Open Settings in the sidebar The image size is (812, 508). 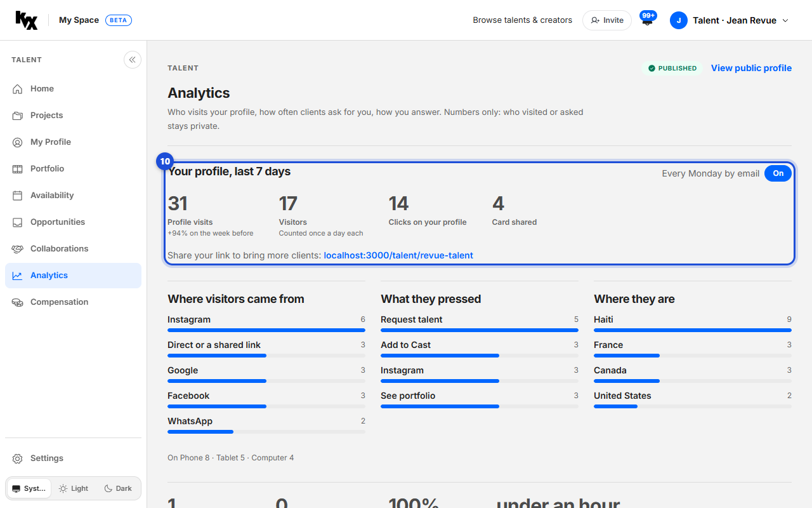point(73,458)
